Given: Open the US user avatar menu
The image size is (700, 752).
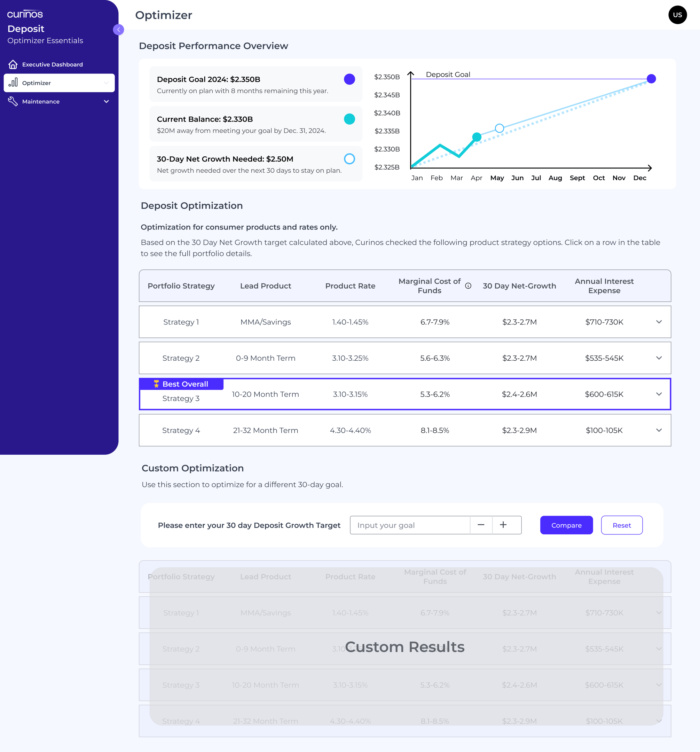Looking at the screenshot, I should (x=677, y=15).
